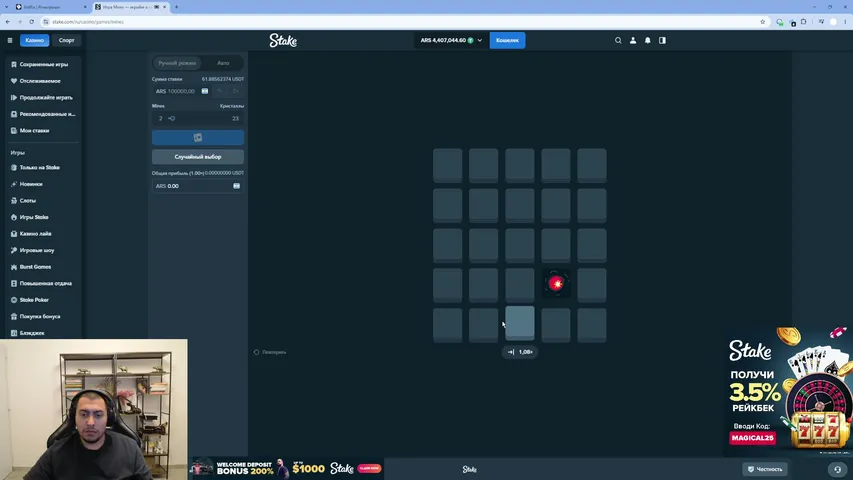Image resolution: width=853 pixels, height=480 pixels.
Task: Click the Общая прибыль ARS field
Action: point(198,186)
